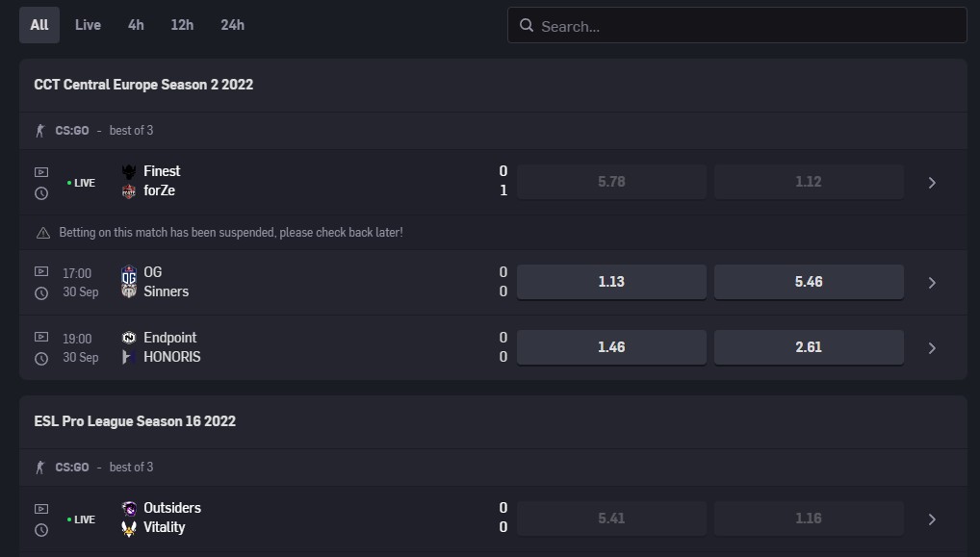980x557 pixels.
Task: Click stream video icon for OG match
Action: point(41,272)
